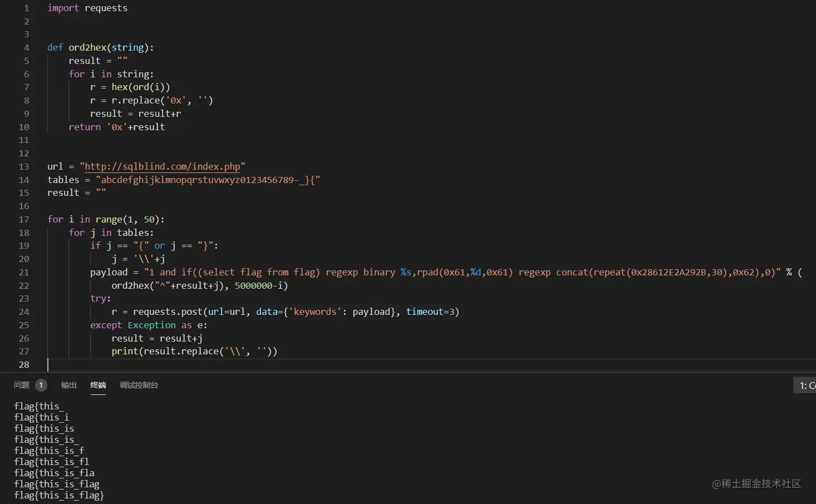Click terminal output 'flag{this_i'
Screen dimensions: 816x504
point(41,417)
